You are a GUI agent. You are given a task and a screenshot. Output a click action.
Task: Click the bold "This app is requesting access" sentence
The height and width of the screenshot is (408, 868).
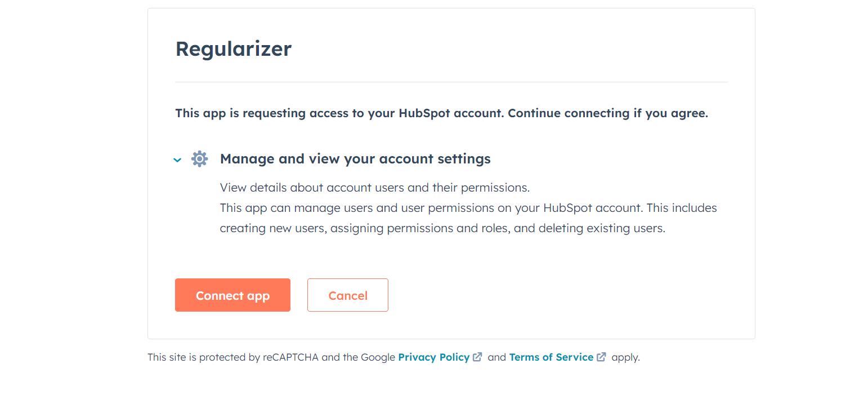coord(338,113)
